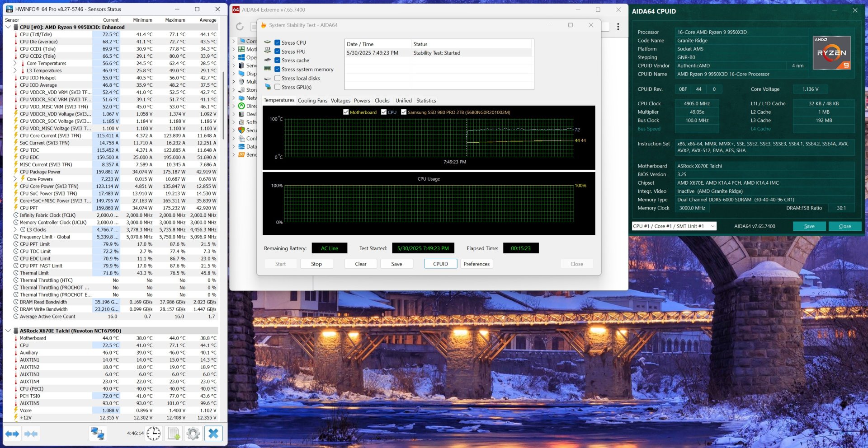Switch to the Statistics tab
This screenshot has height=448, width=868.
(x=425, y=100)
